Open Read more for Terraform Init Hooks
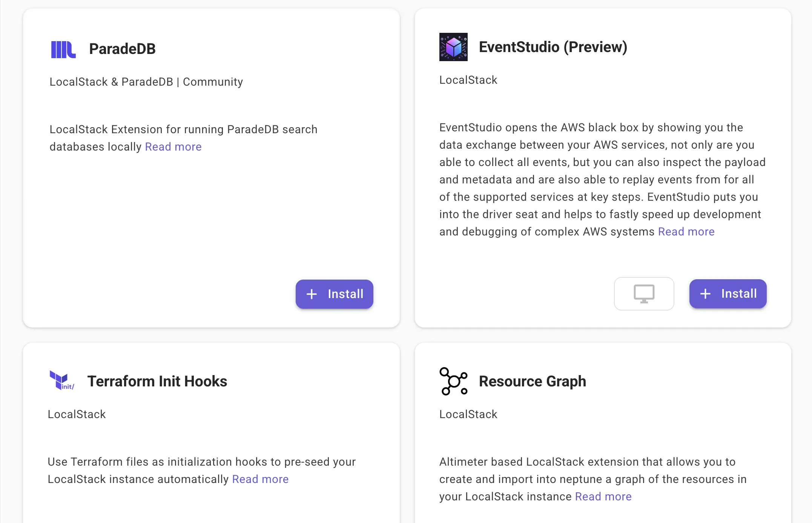This screenshot has height=523, width=812. [260, 479]
